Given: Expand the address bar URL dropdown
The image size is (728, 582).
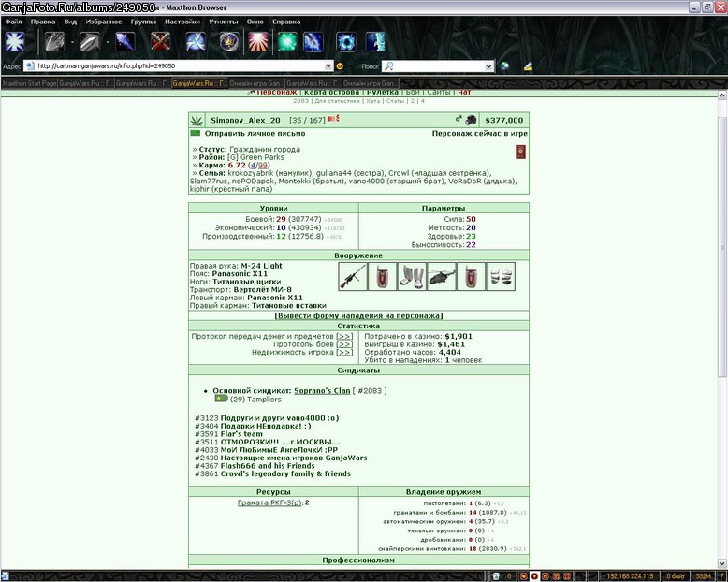Looking at the screenshot, I should point(328,65).
